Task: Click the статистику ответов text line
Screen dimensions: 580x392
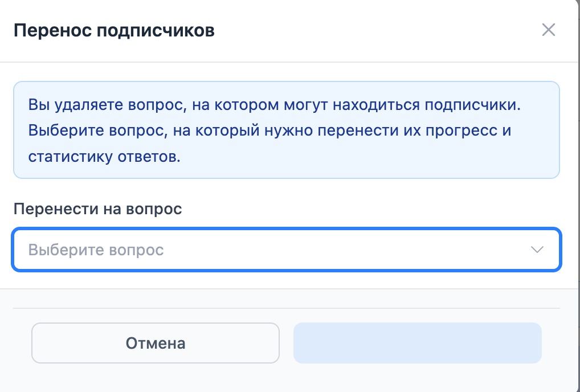Action: click(104, 157)
